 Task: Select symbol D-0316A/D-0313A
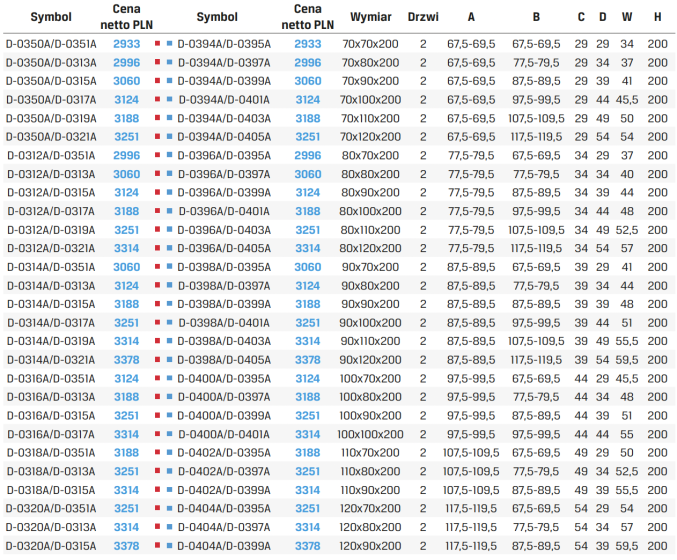(x=51, y=397)
